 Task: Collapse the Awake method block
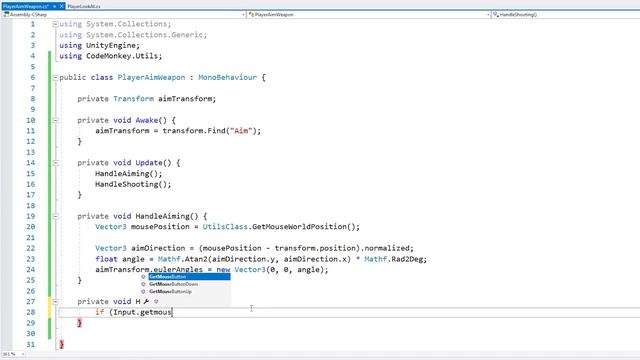(x=56, y=120)
